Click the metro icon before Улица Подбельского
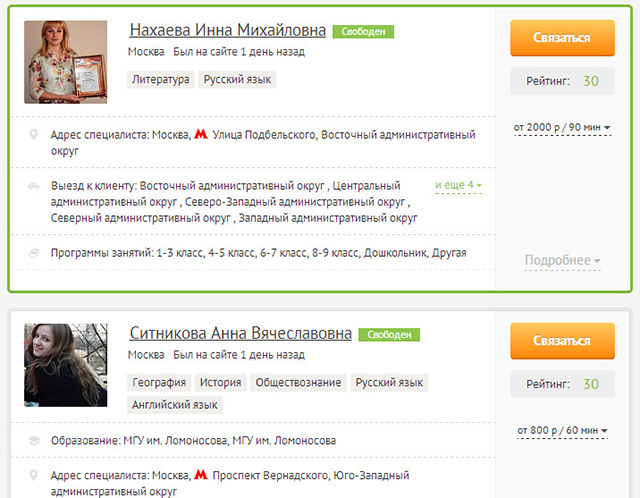Screen dimensions: 640x498 pos(201,134)
